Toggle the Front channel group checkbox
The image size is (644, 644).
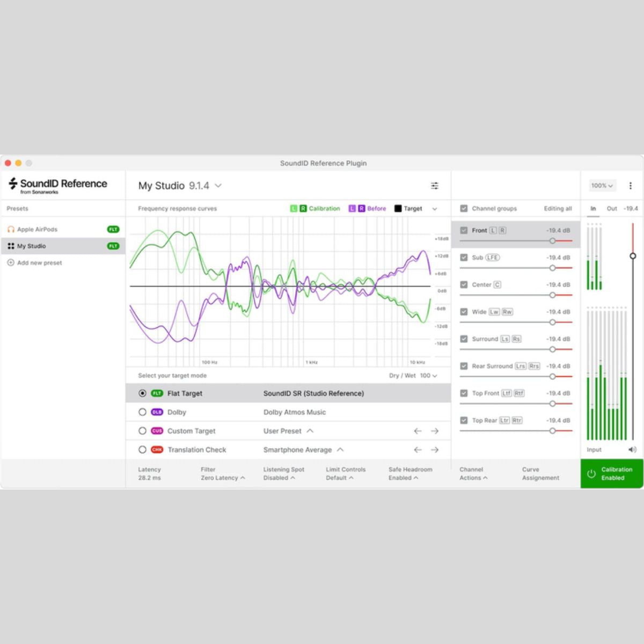464,230
